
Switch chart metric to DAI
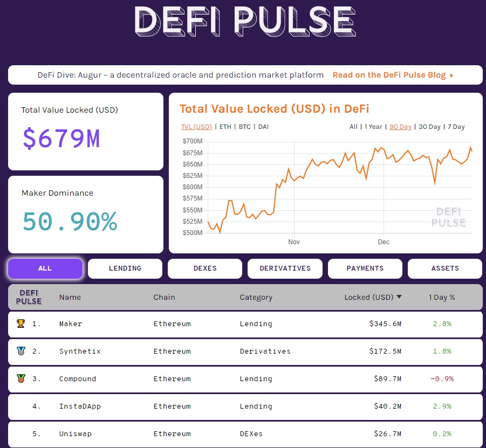[x=263, y=127]
